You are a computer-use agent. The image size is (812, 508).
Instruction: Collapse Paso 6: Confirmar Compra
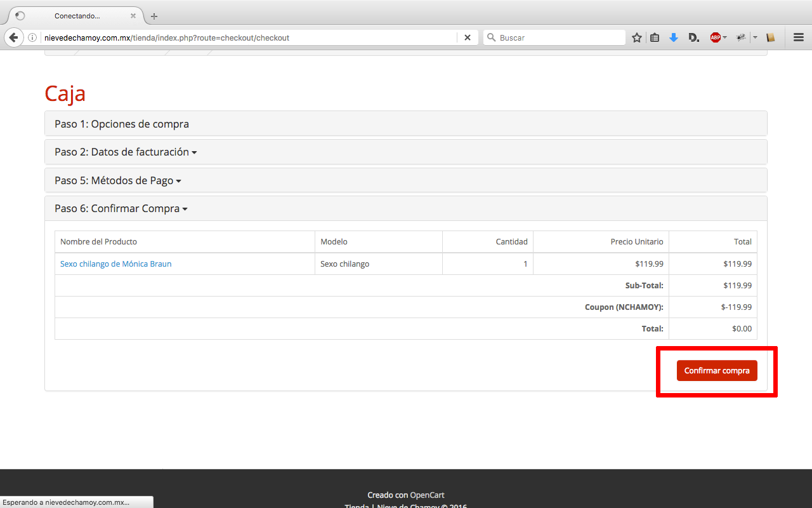point(406,208)
